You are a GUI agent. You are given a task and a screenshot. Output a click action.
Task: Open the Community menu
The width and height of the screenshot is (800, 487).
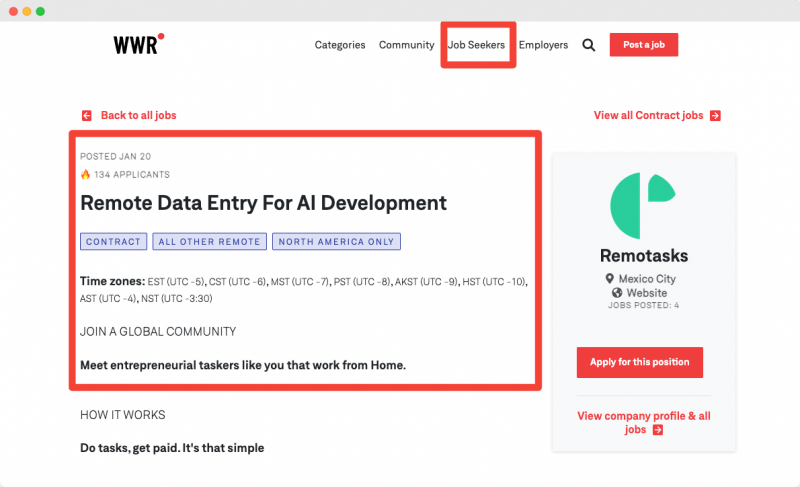click(407, 45)
